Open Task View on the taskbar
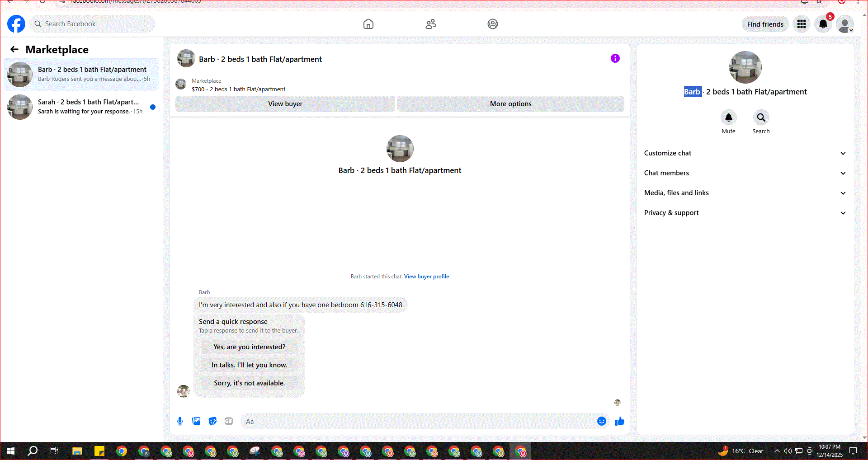The height and width of the screenshot is (460, 868). [x=54, y=451]
